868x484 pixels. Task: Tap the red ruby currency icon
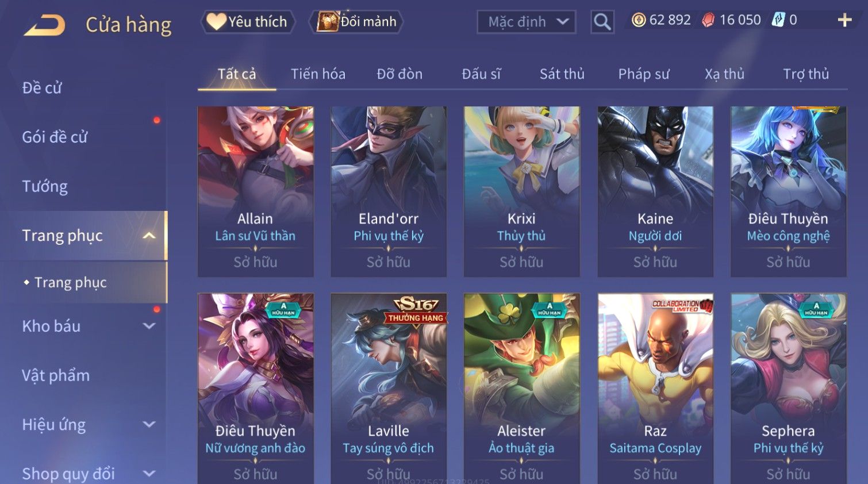click(708, 20)
